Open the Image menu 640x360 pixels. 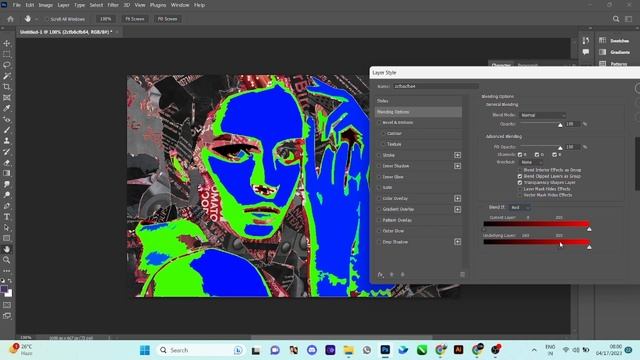tap(45, 5)
